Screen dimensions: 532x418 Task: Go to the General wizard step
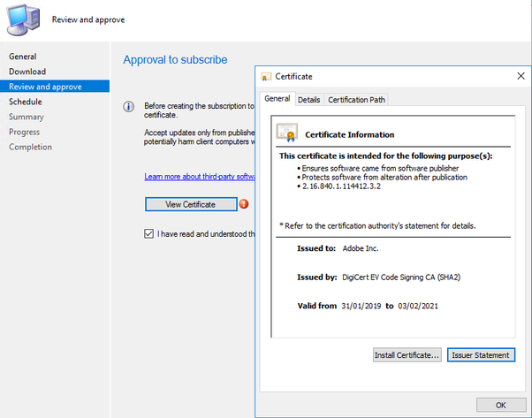click(x=23, y=57)
